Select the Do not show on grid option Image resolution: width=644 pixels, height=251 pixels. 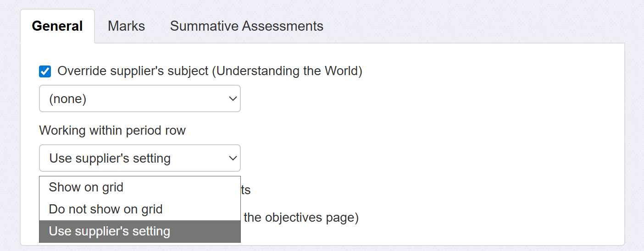tap(105, 209)
